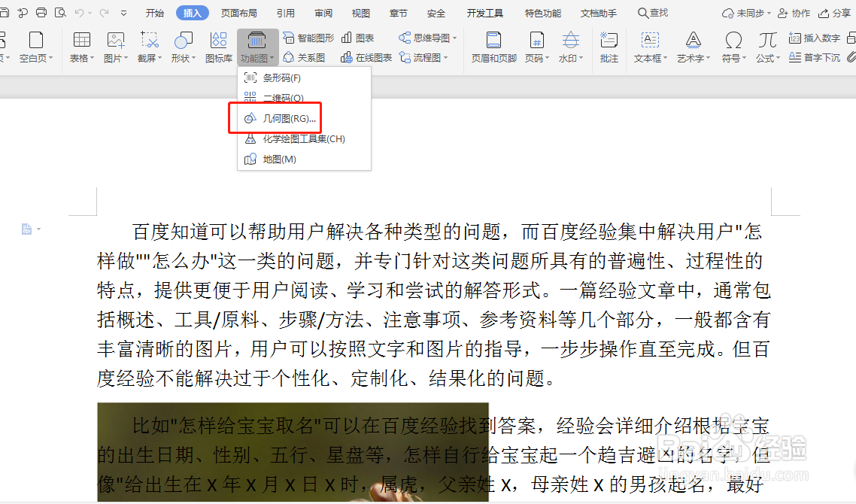856x504 pixels.
Task: Click the Text Box (文本框) icon
Action: tap(650, 41)
